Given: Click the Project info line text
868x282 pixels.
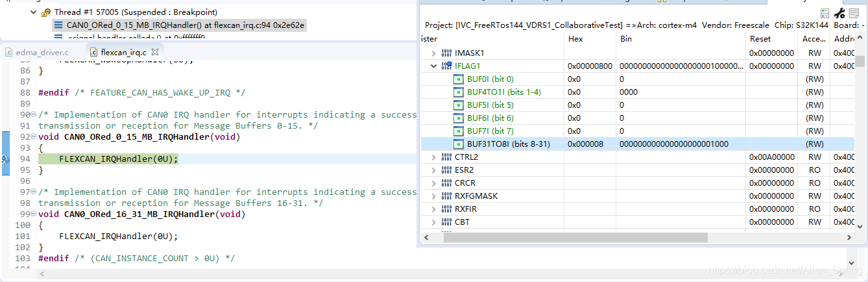Looking at the screenshot, I should point(645,25).
